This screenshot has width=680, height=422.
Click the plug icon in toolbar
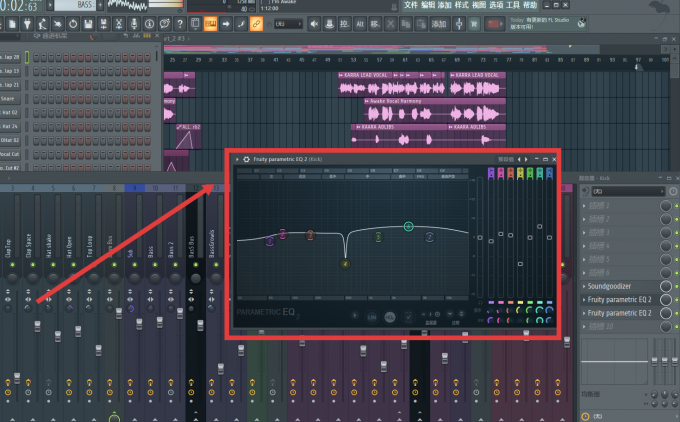[27, 24]
